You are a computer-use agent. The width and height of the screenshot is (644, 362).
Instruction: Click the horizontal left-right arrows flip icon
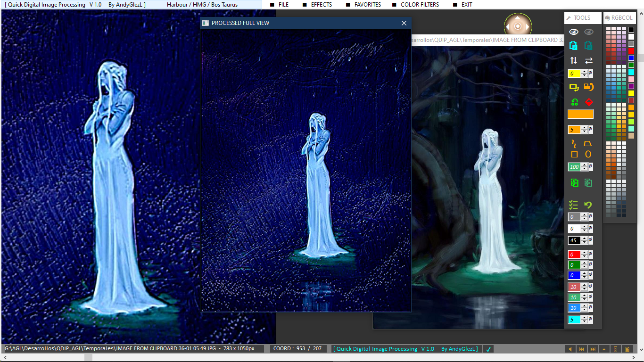[589, 60]
